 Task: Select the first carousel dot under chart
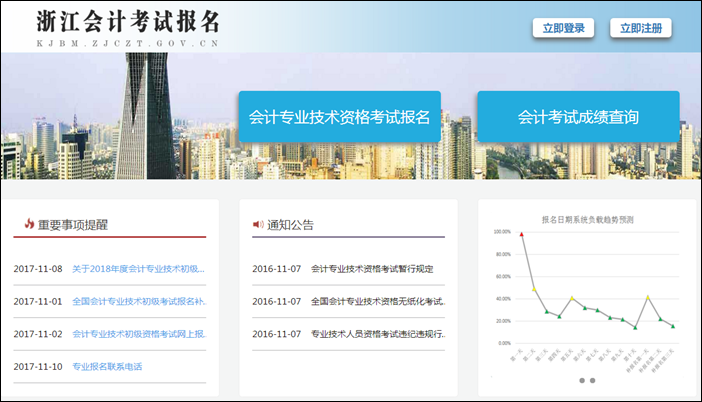click(580, 381)
